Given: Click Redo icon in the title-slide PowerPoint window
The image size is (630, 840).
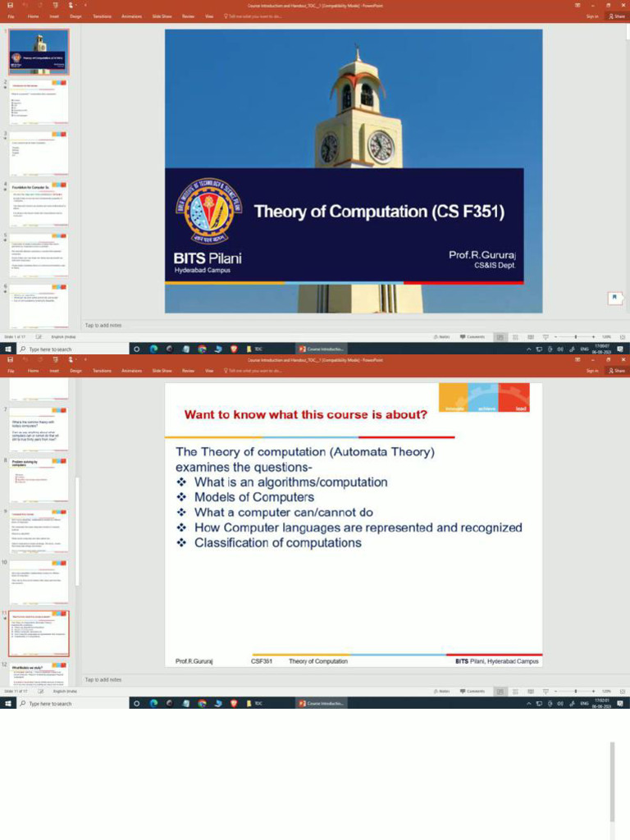Looking at the screenshot, I should click(x=39, y=6).
